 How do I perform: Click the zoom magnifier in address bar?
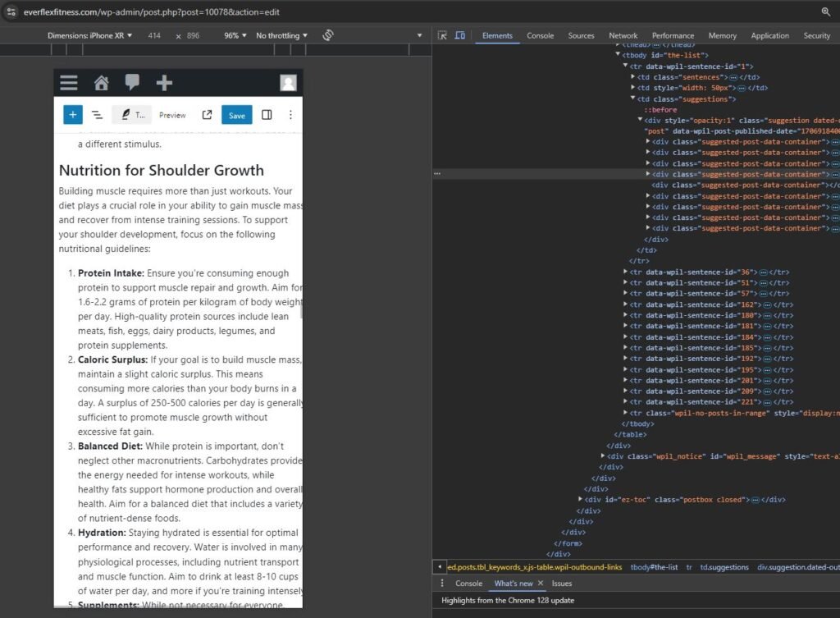pos(825,11)
